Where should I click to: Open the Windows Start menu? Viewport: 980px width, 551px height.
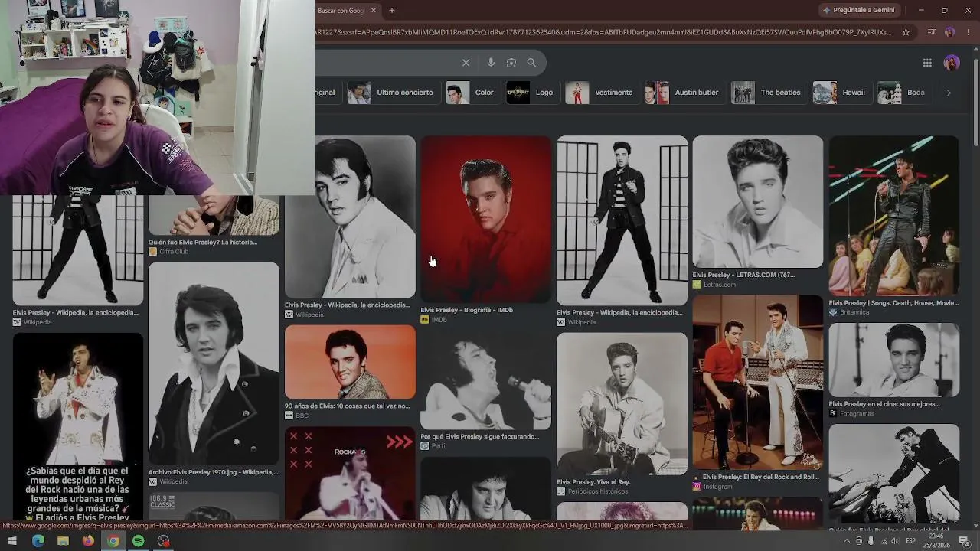pyautogui.click(x=12, y=541)
